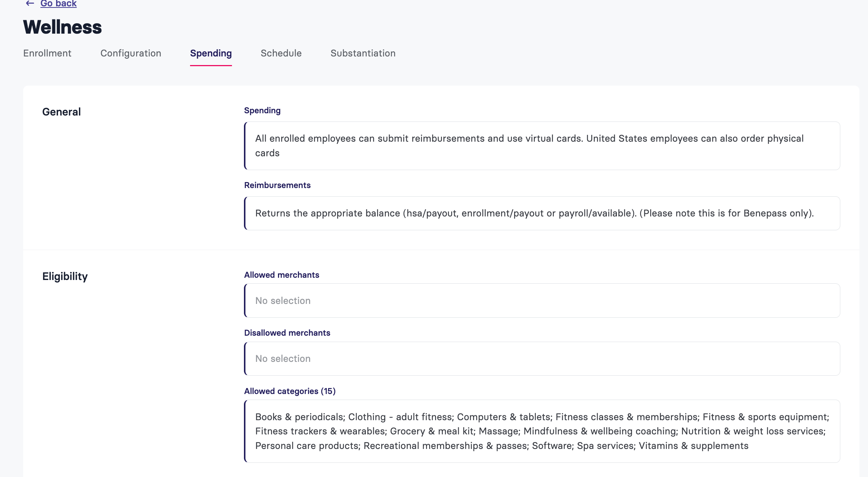Click the Disallowed merchants selection field
This screenshot has width=868, height=477.
pos(542,358)
